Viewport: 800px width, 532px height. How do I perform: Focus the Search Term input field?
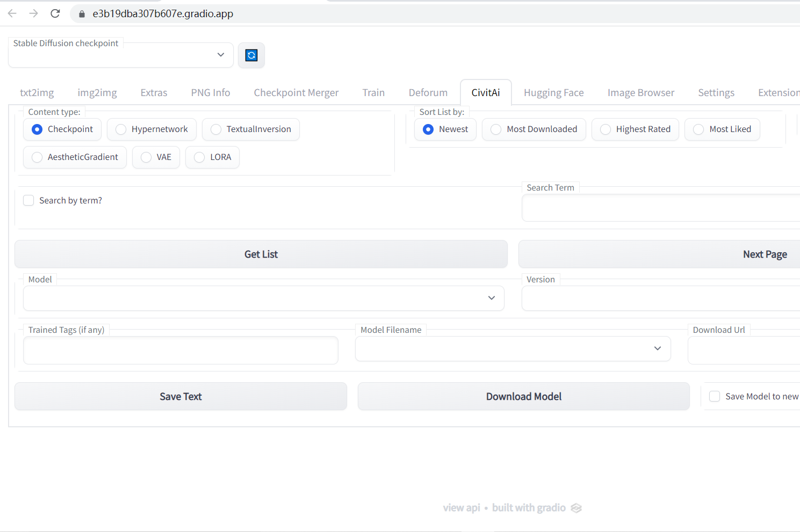[661, 208]
